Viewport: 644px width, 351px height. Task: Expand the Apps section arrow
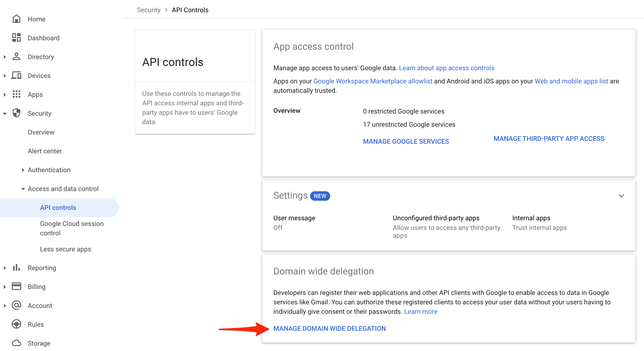(5, 94)
